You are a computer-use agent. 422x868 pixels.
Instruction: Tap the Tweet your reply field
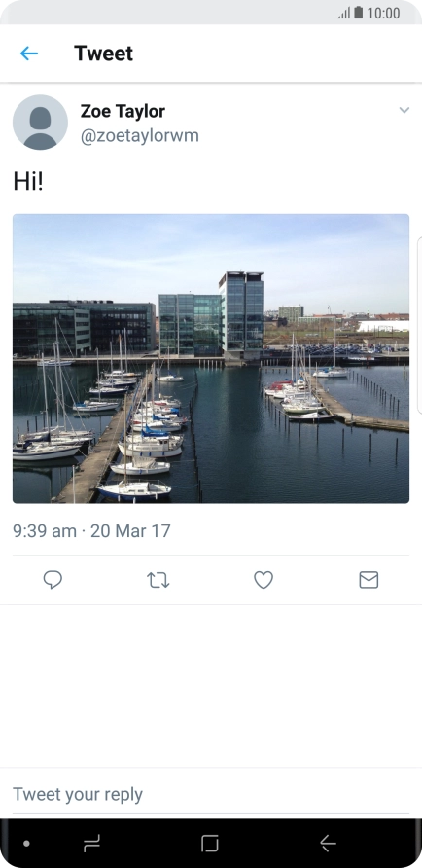click(211, 794)
